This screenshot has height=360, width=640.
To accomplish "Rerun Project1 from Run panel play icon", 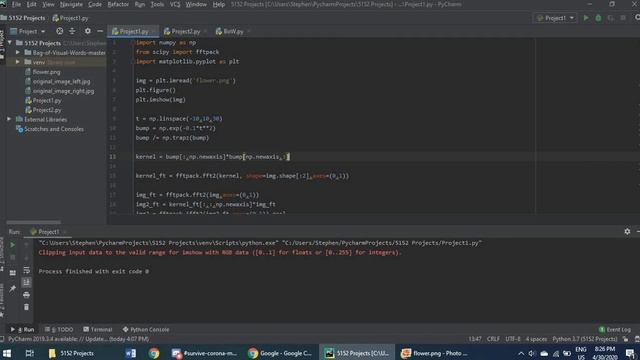I will pos(13,245).
